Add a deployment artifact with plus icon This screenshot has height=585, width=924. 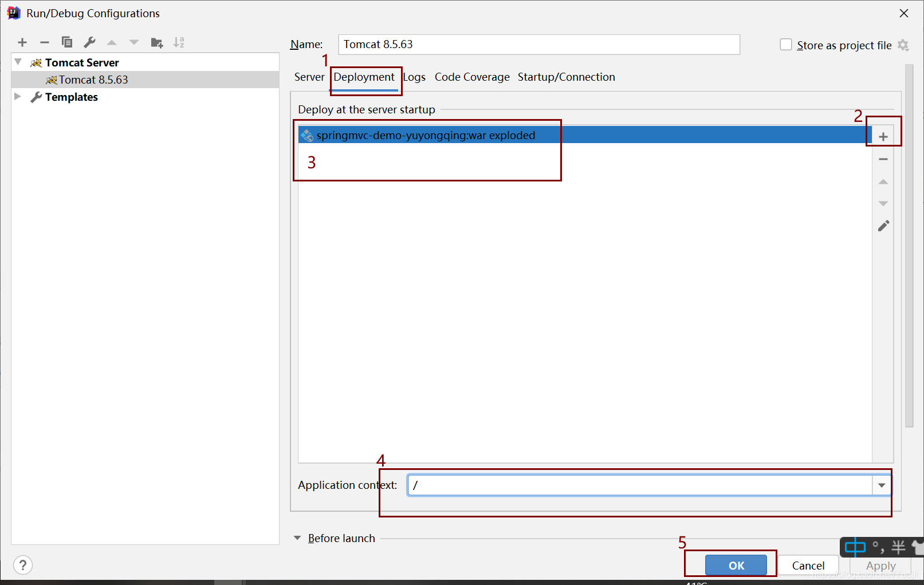click(883, 137)
